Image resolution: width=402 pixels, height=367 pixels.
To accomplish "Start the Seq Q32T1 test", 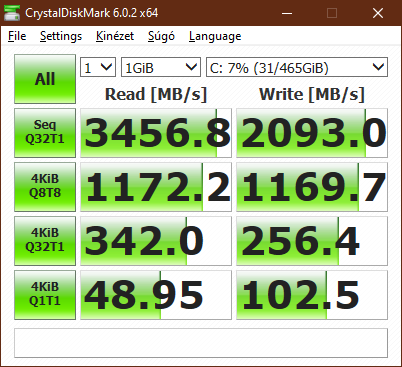I will click(x=45, y=133).
